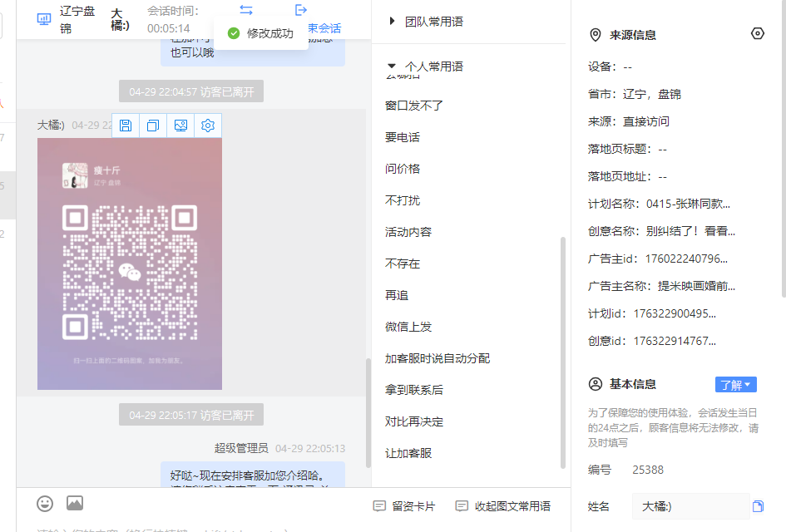The image size is (786, 532).
Task: Select the 问价格 quick phrase
Action: coord(402,169)
